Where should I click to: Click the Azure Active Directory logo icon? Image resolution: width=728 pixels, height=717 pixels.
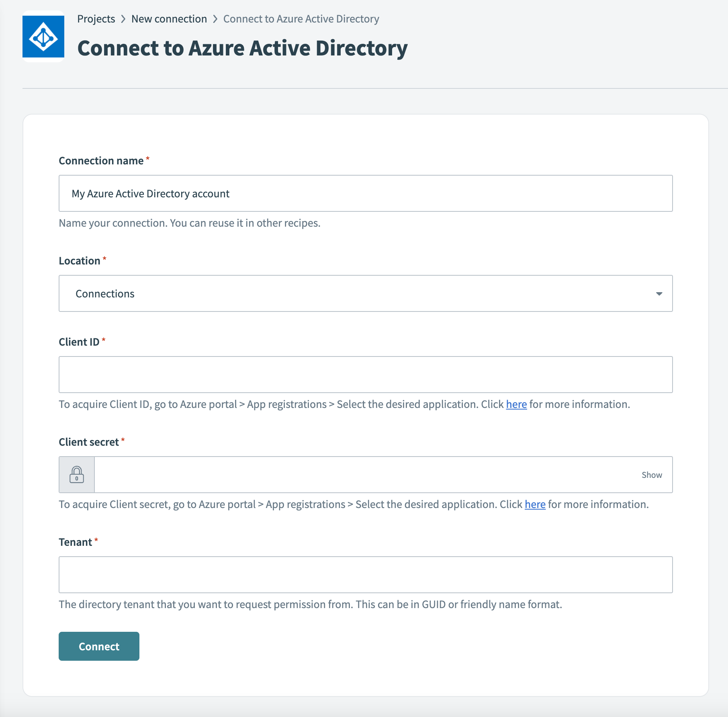click(43, 38)
